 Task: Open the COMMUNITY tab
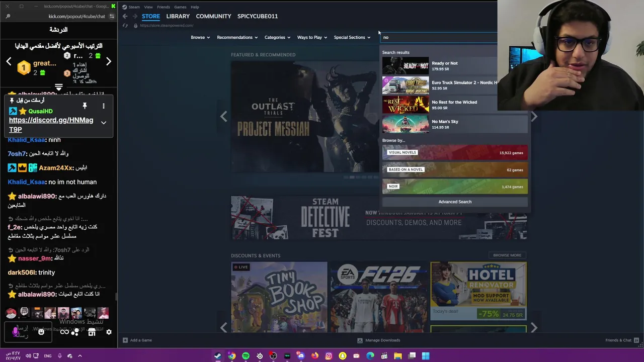tap(213, 16)
